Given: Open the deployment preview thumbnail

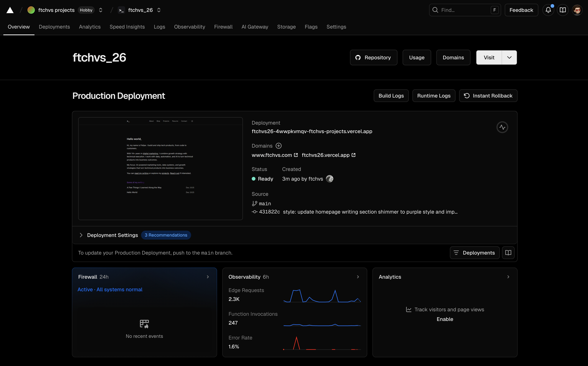Looking at the screenshot, I should point(160,169).
